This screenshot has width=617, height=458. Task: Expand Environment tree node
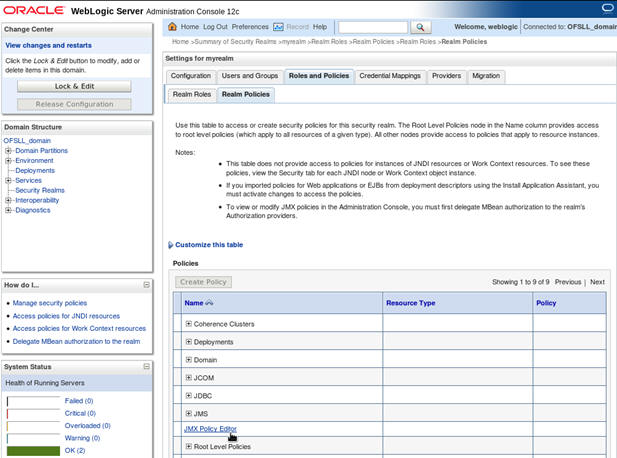pos(8,161)
